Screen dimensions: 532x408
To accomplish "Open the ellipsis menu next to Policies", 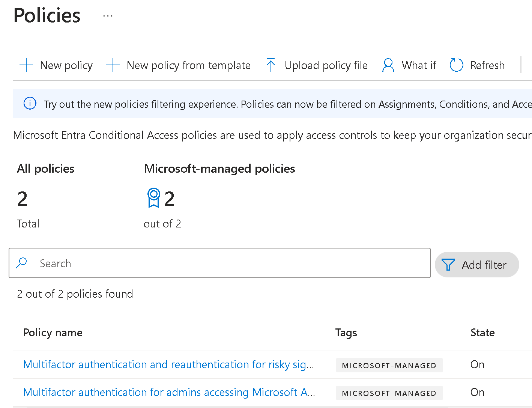I will (x=108, y=16).
